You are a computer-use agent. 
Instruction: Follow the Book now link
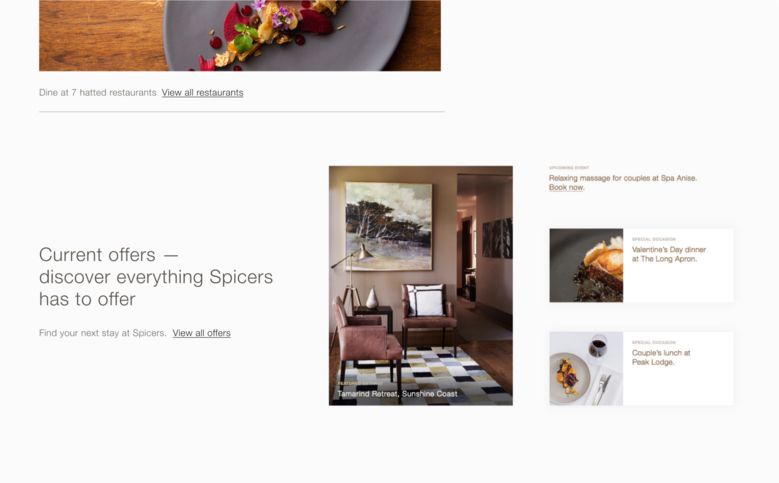pyautogui.click(x=566, y=187)
